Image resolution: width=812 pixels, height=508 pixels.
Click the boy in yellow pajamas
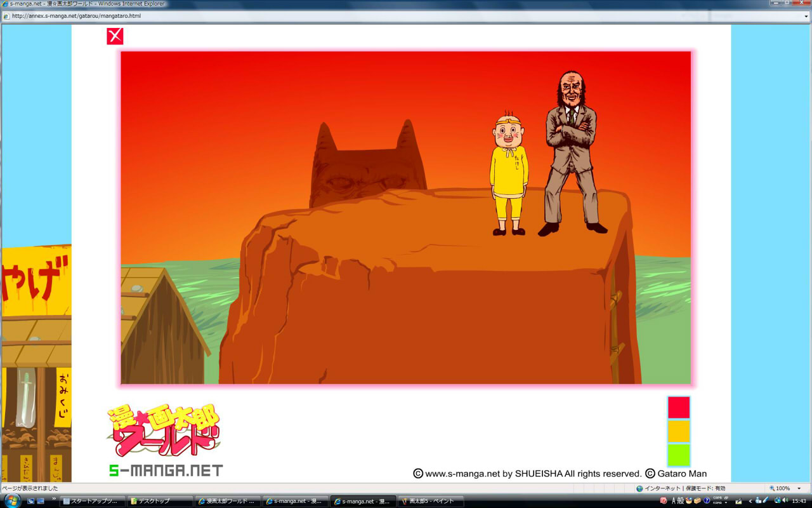[509, 173]
